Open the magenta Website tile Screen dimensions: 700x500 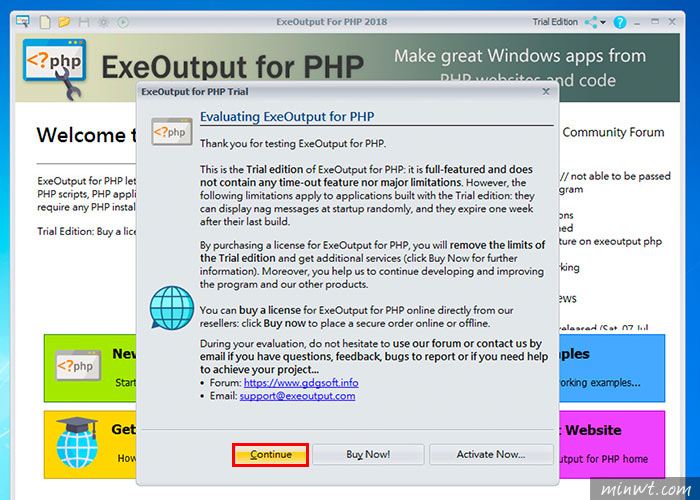click(611, 445)
